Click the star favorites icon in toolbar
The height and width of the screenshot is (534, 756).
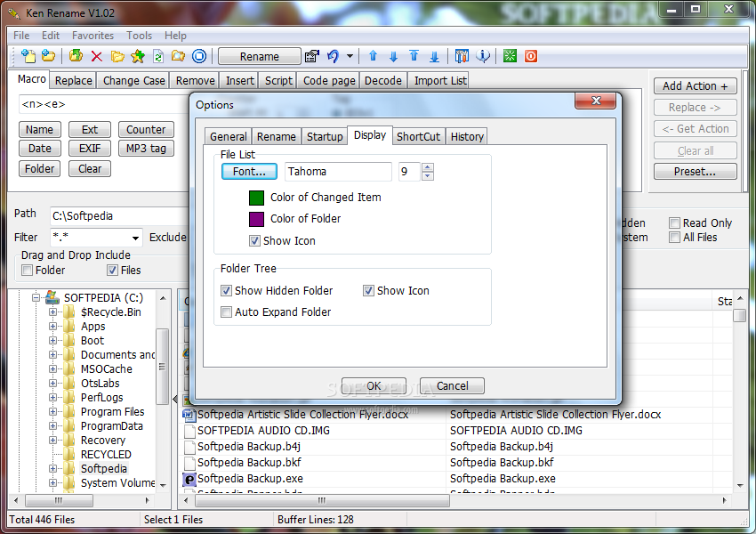click(x=138, y=56)
